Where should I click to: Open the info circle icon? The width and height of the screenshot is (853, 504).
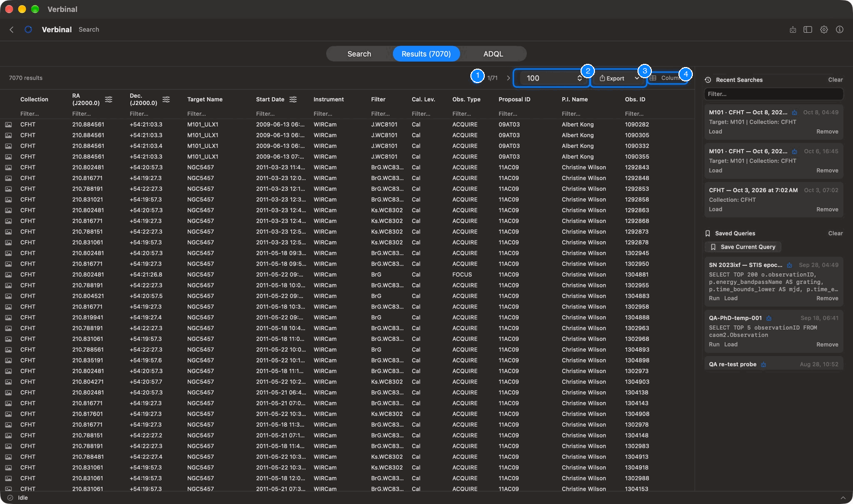point(840,30)
